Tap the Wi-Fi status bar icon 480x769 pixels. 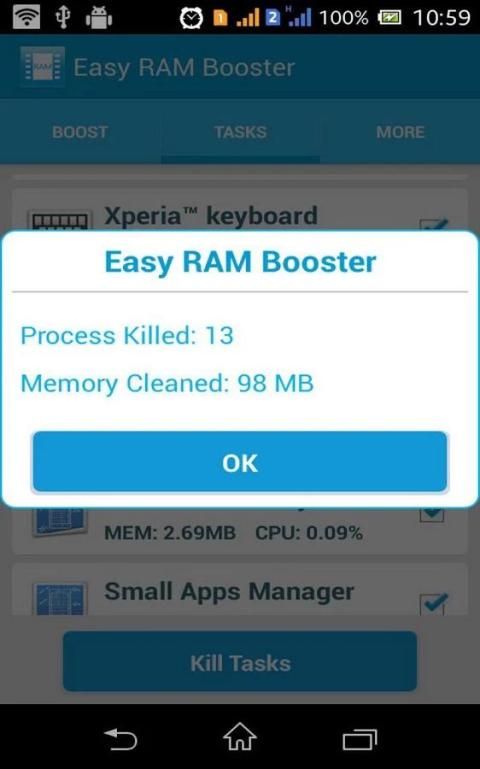26,18
